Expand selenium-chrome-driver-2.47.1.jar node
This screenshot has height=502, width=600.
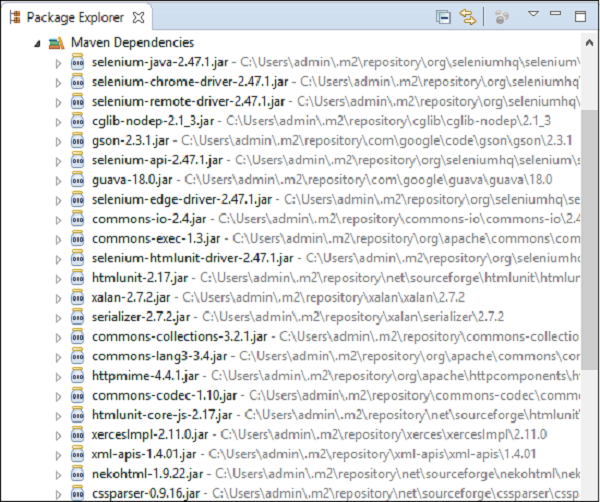[58, 83]
